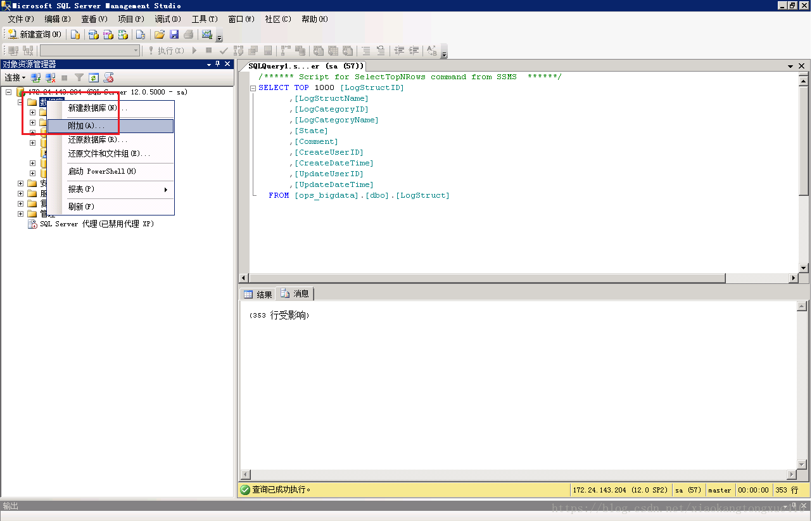The width and height of the screenshot is (812, 521).
Task: Click the printer icon in the top toolbar
Action: point(189,34)
